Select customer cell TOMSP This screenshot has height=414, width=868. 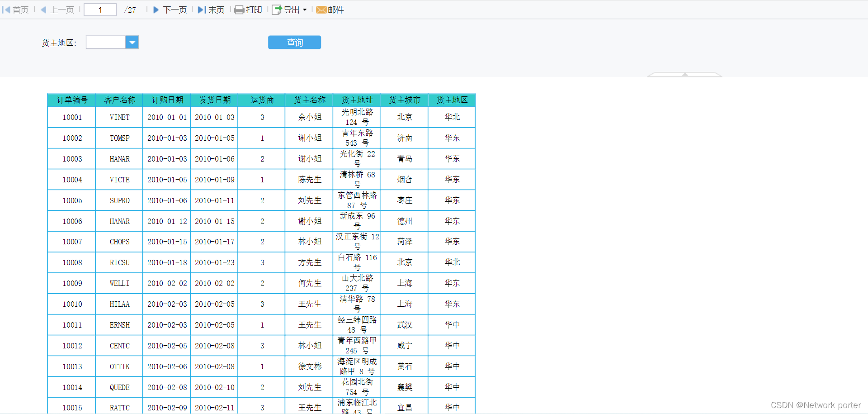pyautogui.click(x=119, y=138)
